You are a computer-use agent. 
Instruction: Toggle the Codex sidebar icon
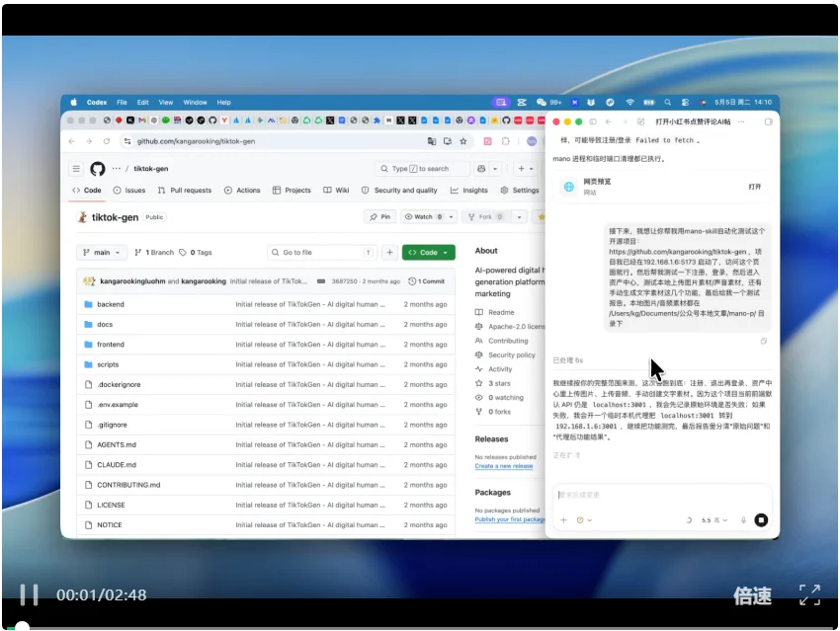pyautogui.click(x=593, y=121)
